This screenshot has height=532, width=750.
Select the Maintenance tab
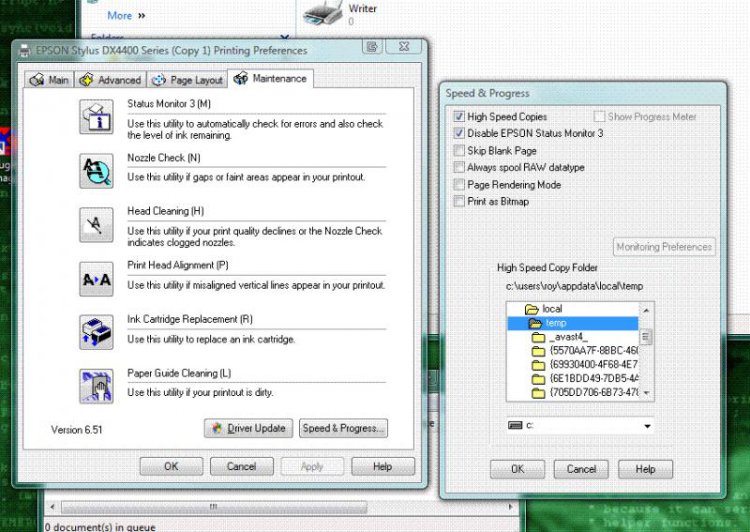pos(270,78)
